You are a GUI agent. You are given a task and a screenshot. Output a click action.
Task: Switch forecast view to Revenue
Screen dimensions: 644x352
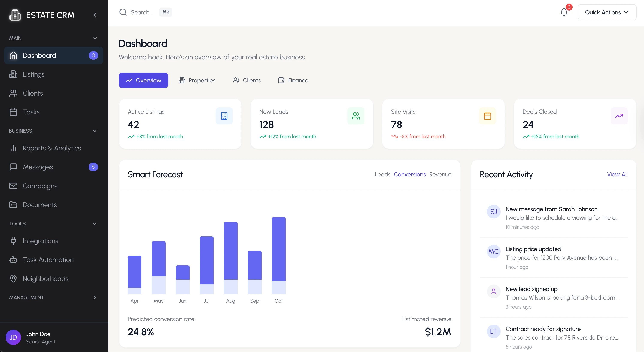pos(440,174)
